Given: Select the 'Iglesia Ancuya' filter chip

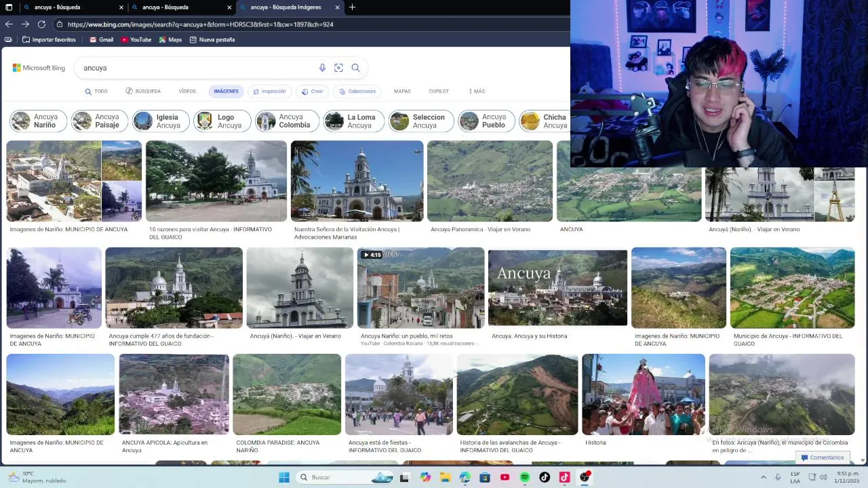Looking at the screenshot, I should 161,121.
